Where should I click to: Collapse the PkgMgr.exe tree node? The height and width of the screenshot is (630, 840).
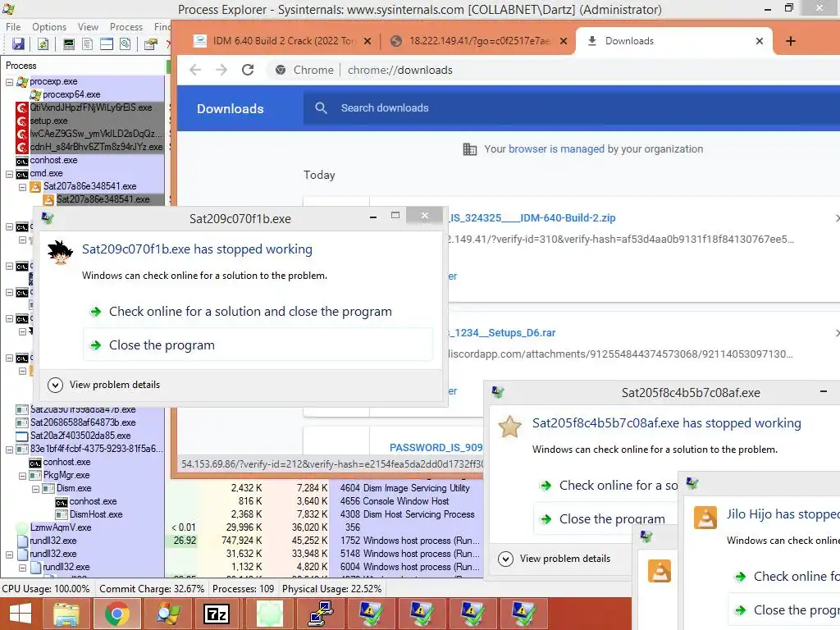point(22,476)
